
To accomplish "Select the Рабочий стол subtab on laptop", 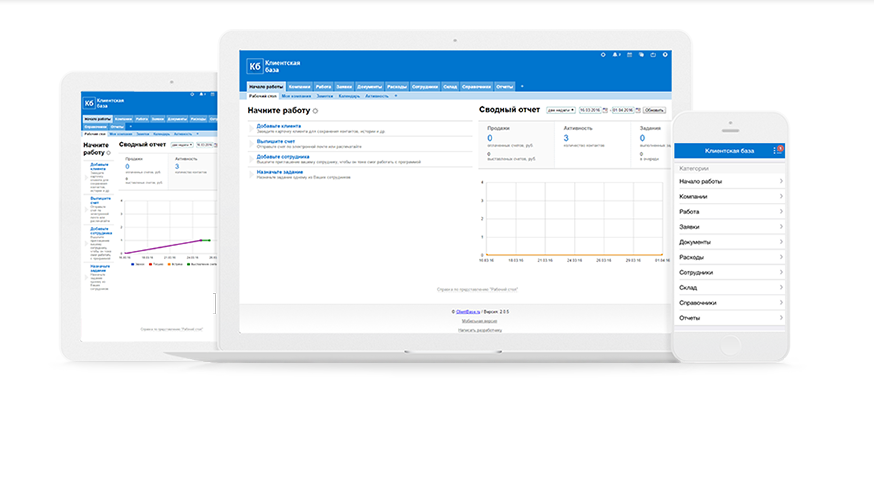I will 263,96.
